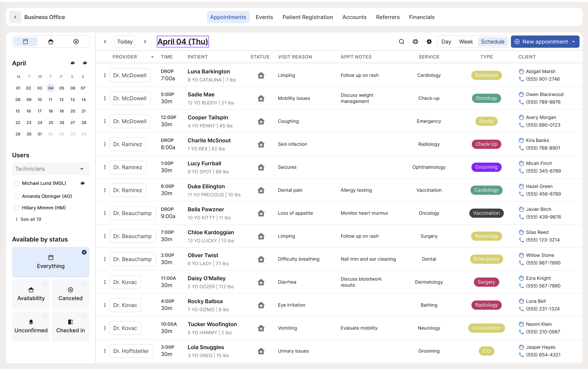This screenshot has width=588, height=369.
Task: Select the calendar view icon in sidebar
Action: coord(25,42)
